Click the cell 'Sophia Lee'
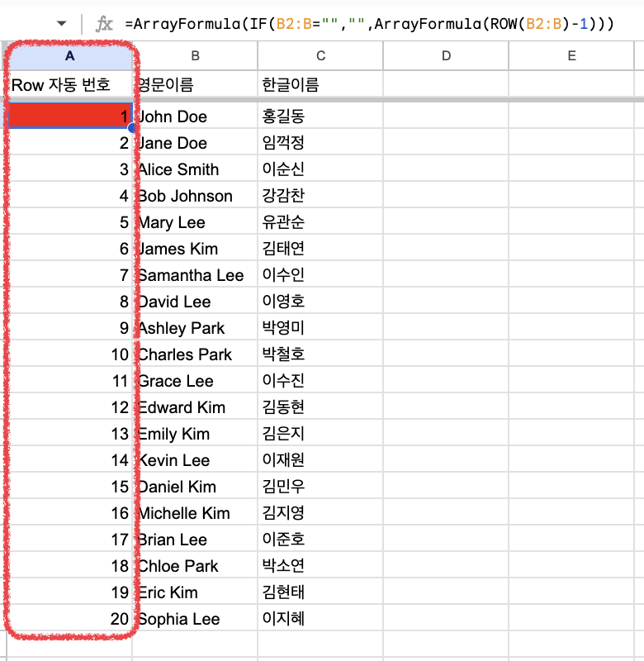The height and width of the screenshot is (661, 644). point(195,618)
